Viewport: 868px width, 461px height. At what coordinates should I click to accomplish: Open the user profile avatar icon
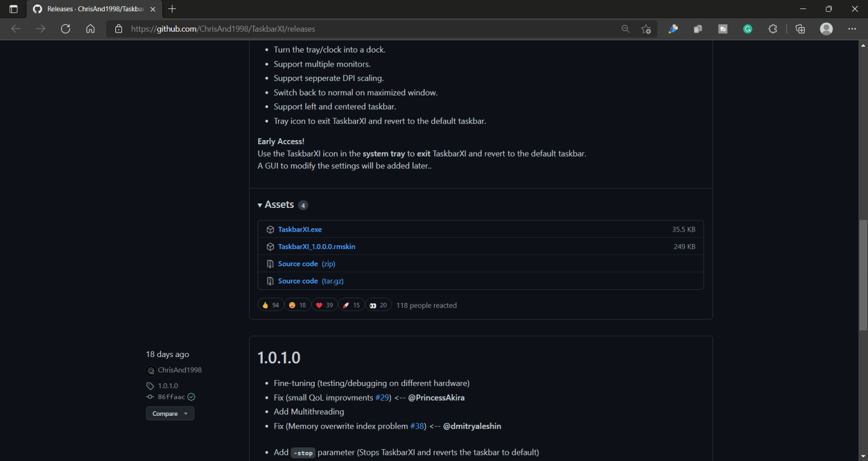click(x=826, y=29)
